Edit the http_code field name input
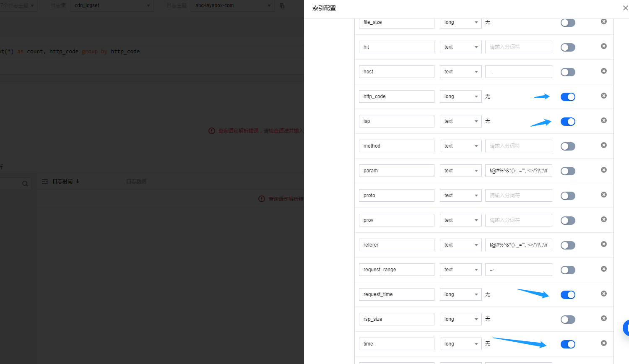 pos(396,96)
